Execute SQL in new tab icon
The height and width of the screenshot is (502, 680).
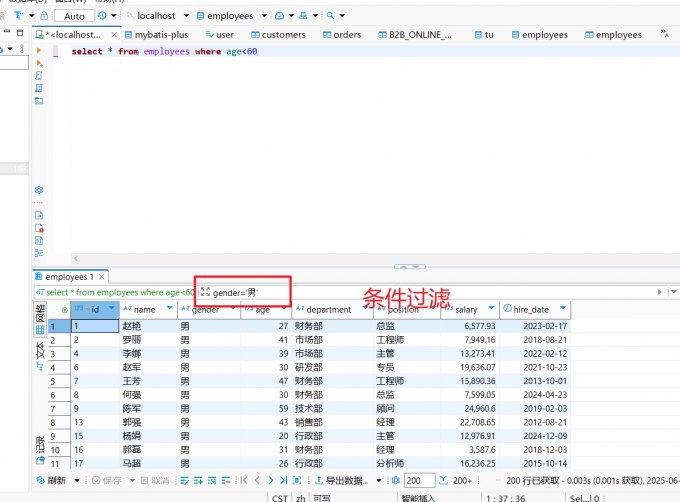39,63
